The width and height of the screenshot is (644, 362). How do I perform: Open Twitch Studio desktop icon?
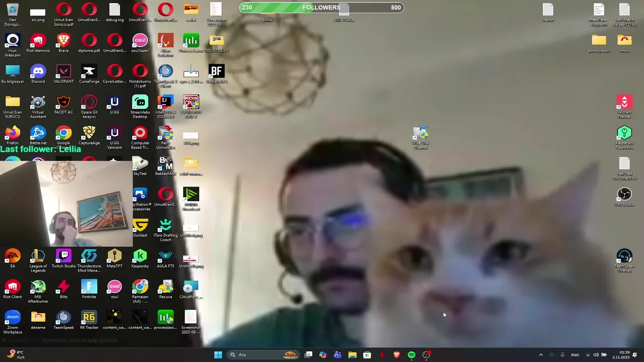[63, 259]
